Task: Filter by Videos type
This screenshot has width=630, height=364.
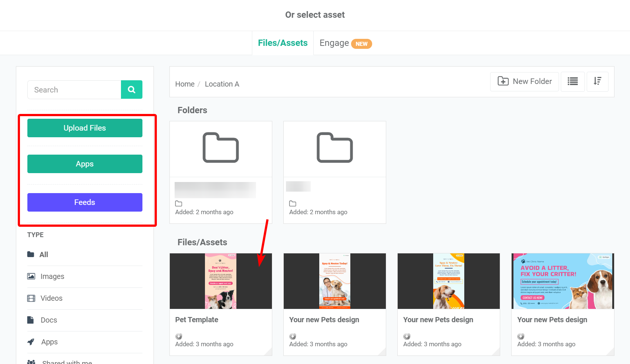Action: pos(51,298)
